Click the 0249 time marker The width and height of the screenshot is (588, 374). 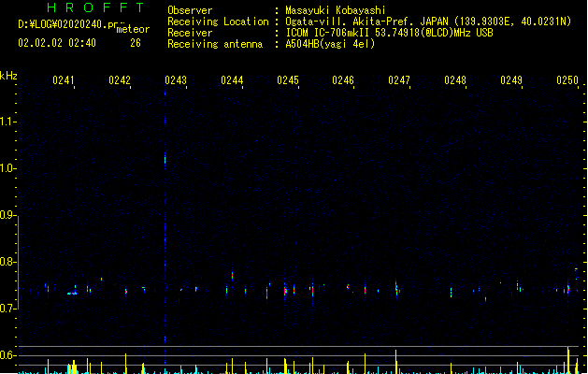coord(511,80)
